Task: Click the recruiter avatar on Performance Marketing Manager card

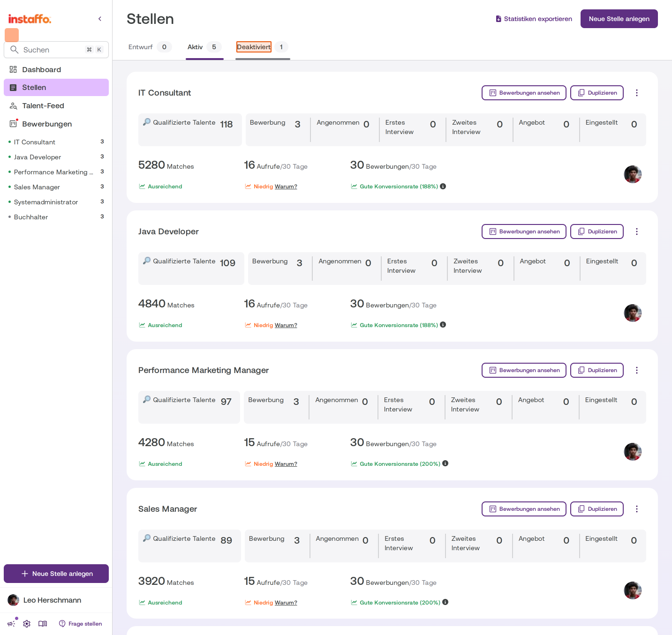Action: [x=633, y=452]
